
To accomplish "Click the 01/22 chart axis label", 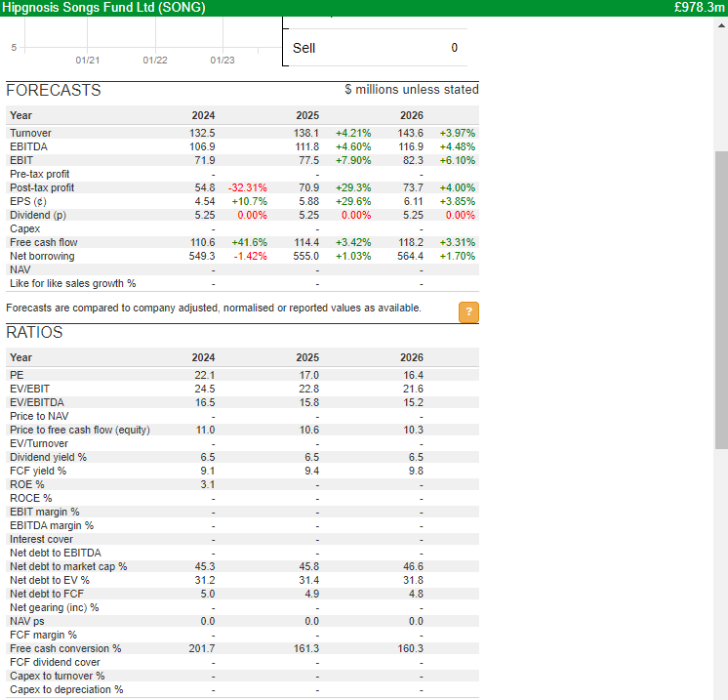I will click(155, 61).
